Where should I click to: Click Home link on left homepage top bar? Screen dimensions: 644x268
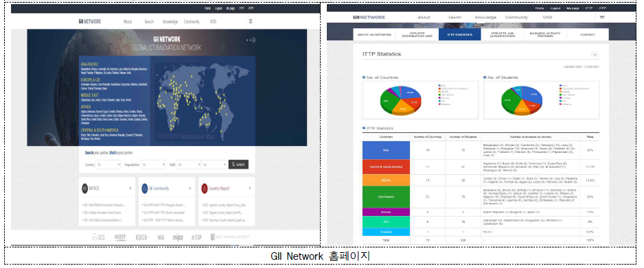(x=208, y=8)
